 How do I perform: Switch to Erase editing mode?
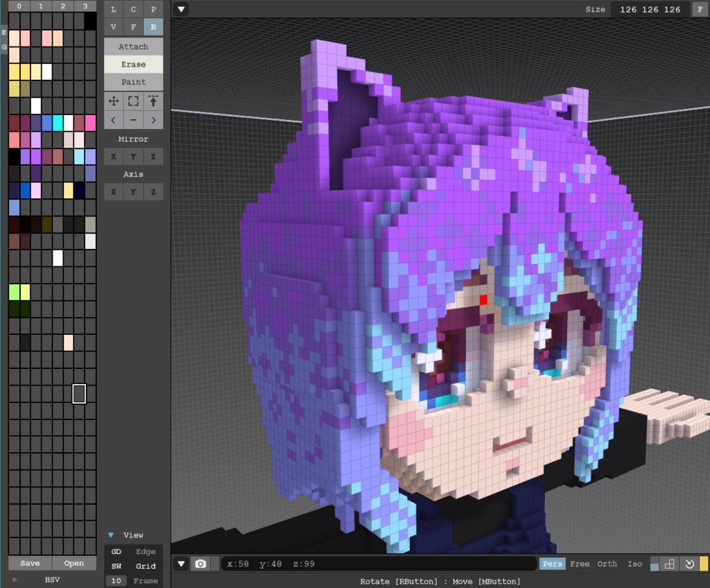click(132, 64)
